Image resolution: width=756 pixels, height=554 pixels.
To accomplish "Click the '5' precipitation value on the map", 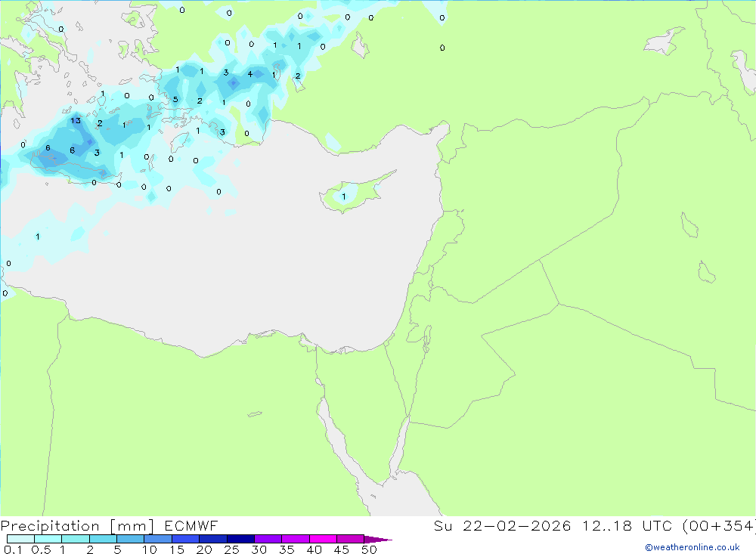I will click(x=175, y=99).
